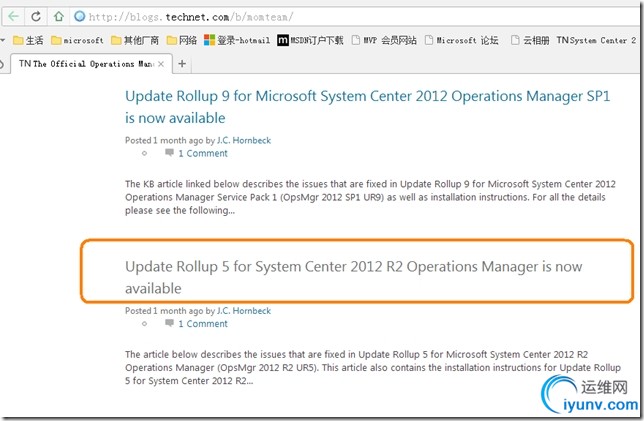The image size is (644, 421).
Task: Click comment bubble icon under Rollup 5 post
Action: (x=169, y=323)
